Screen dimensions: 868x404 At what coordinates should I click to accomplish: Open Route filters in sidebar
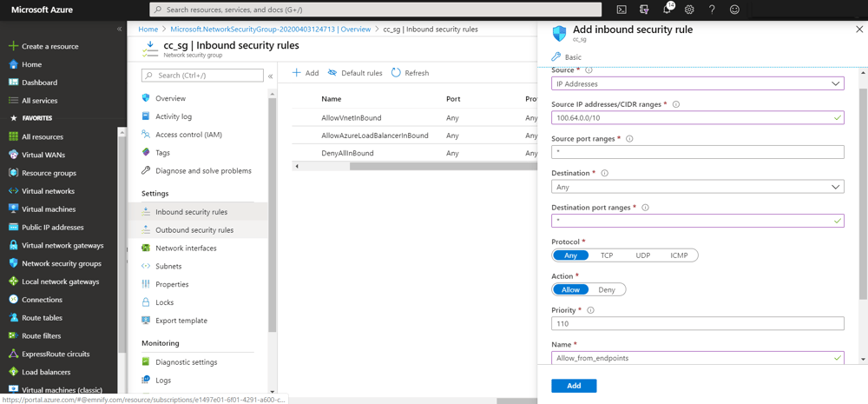[42, 336]
